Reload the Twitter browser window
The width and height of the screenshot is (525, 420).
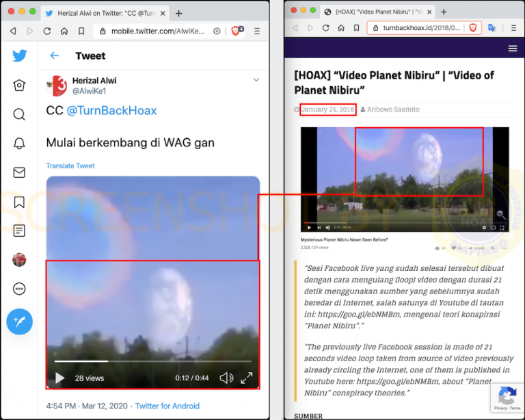47,31
